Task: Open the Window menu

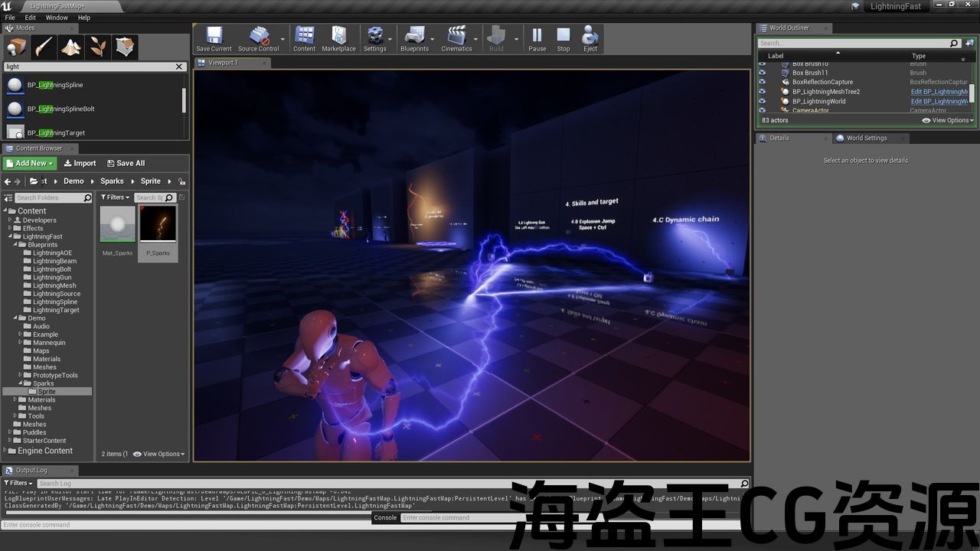Action: pyautogui.click(x=57, y=18)
